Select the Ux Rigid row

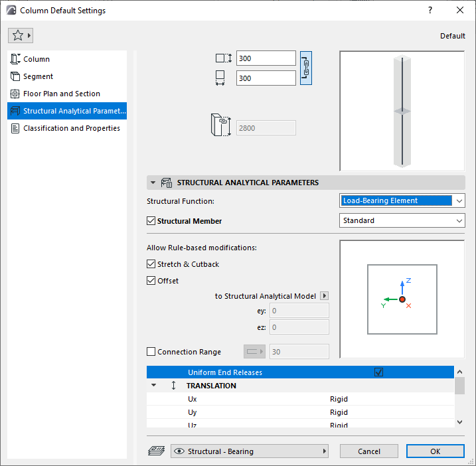tap(300, 398)
